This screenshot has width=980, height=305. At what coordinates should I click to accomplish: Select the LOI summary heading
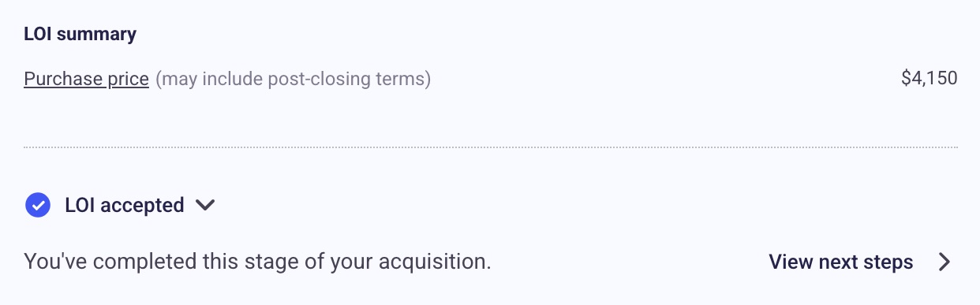pyautogui.click(x=80, y=34)
